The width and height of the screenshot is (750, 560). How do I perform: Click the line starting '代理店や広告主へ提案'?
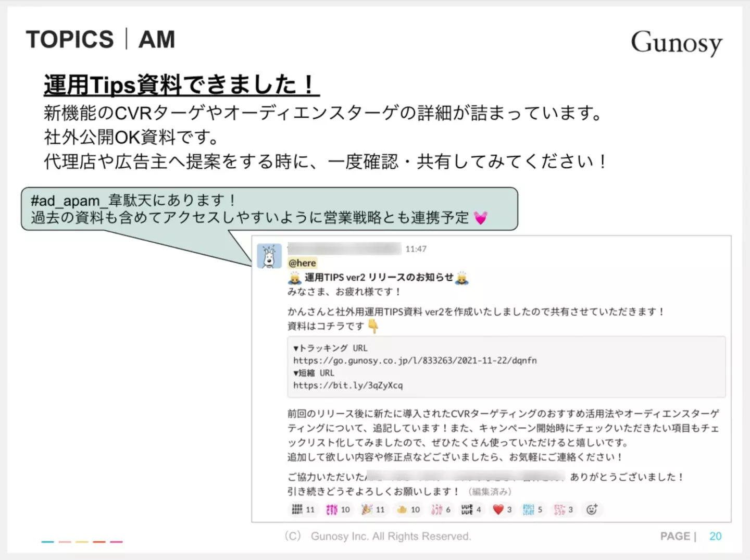point(326,161)
